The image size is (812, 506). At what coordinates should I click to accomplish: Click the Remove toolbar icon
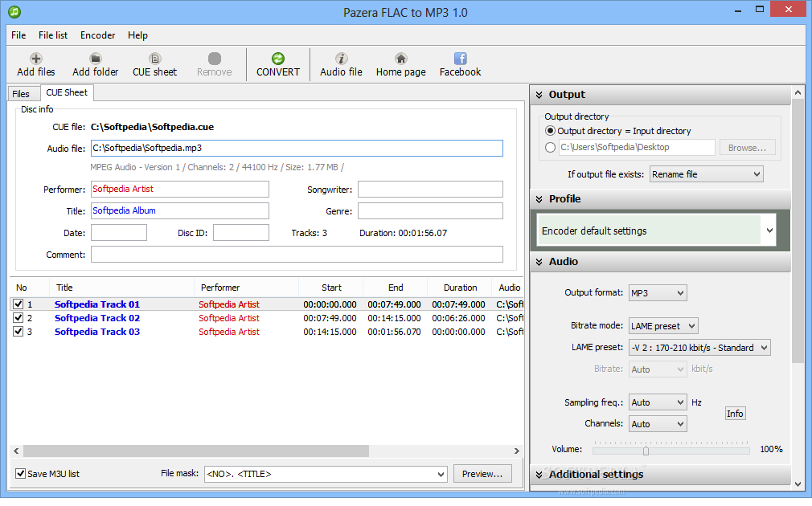pos(215,59)
